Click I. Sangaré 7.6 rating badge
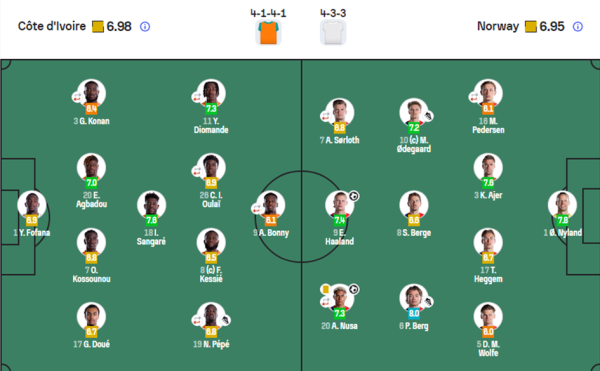The image size is (600, 371). [x=152, y=220]
